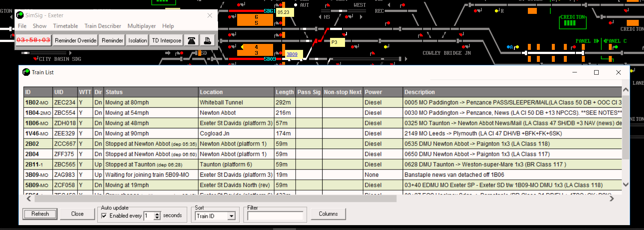Click the Length column header
644x230 pixels.
(285, 92)
